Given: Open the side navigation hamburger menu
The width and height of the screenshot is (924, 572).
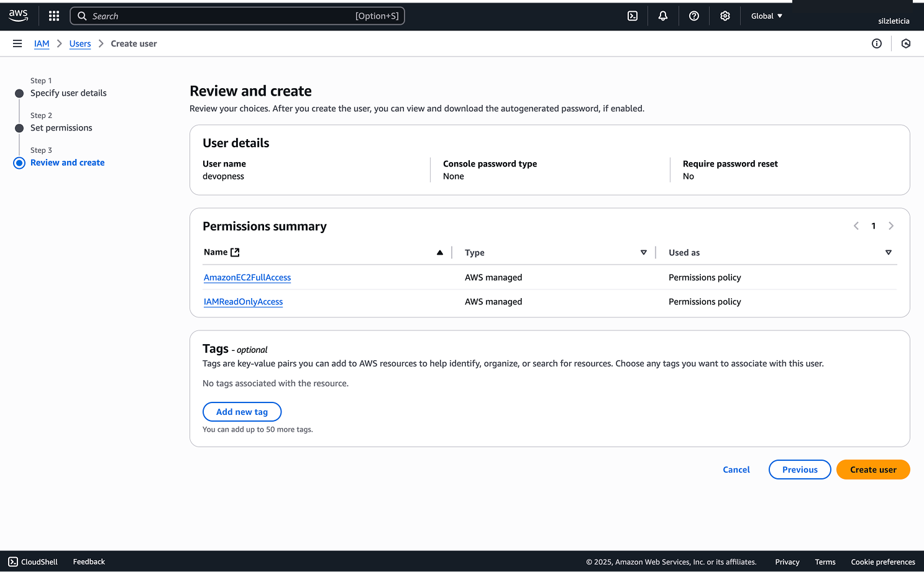Looking at the screenshot, I should point(17,43).
